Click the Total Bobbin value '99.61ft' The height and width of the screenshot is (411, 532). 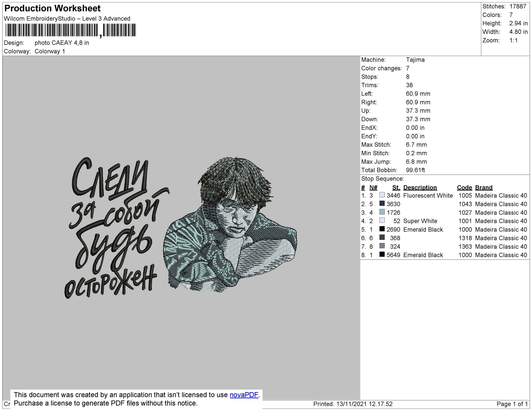[415, 170]
